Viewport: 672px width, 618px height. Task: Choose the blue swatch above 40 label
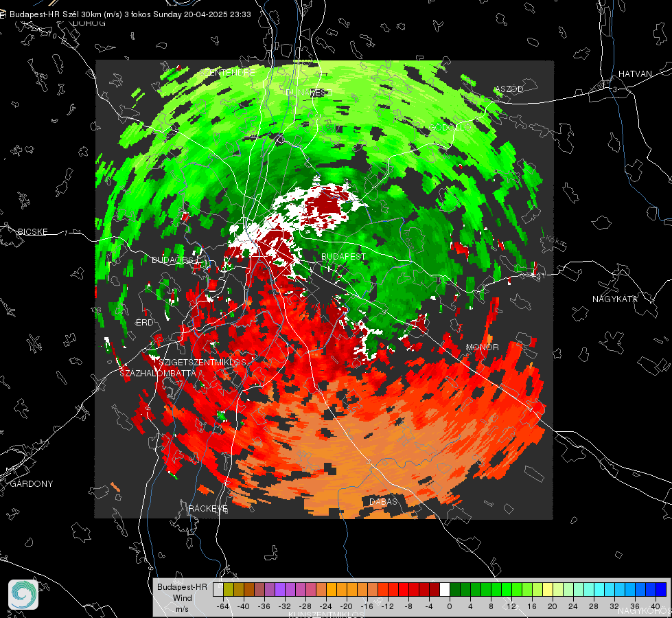click(x=661, y=589)
